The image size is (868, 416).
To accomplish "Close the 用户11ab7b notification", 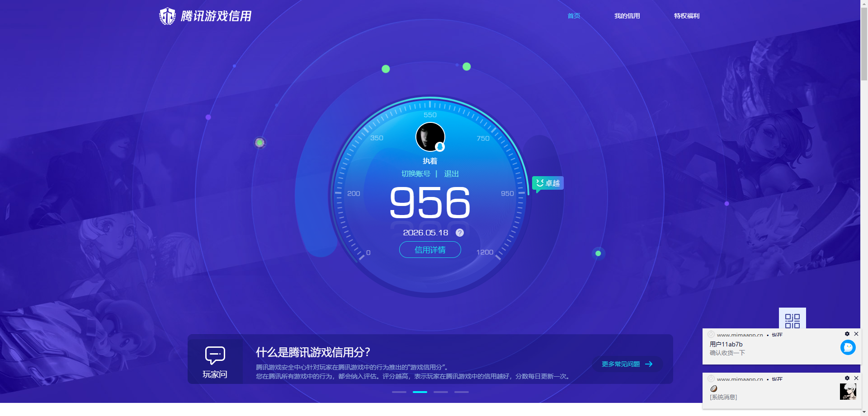I will [856, 334].
